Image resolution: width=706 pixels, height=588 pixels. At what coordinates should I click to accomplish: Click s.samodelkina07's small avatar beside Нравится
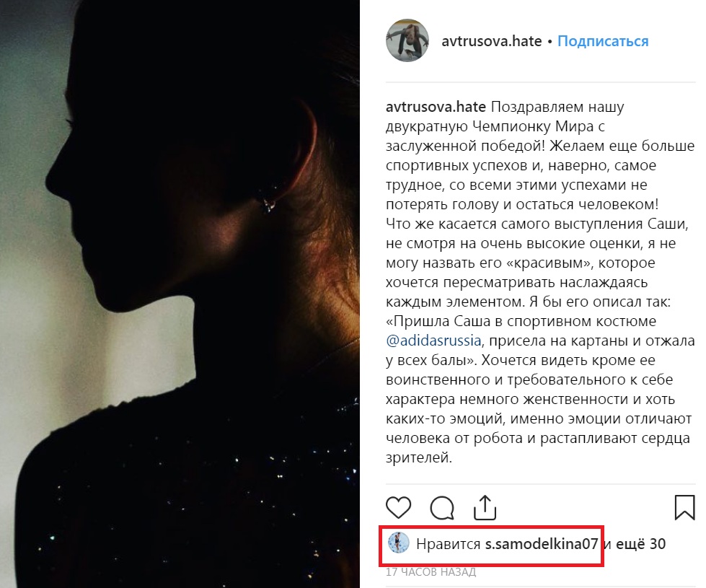point(399,543)
